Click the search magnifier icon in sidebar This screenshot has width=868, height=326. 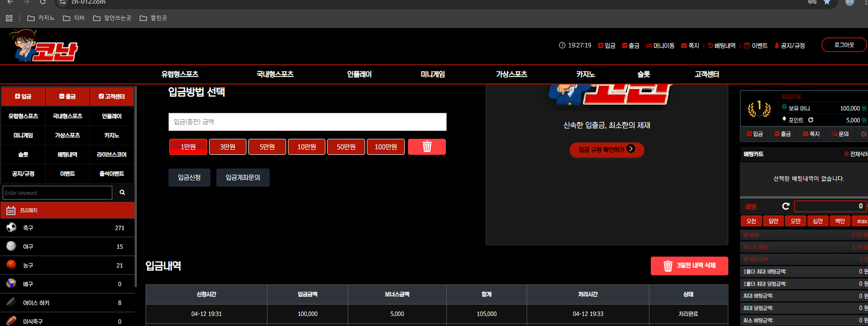(x=122, y=193)
